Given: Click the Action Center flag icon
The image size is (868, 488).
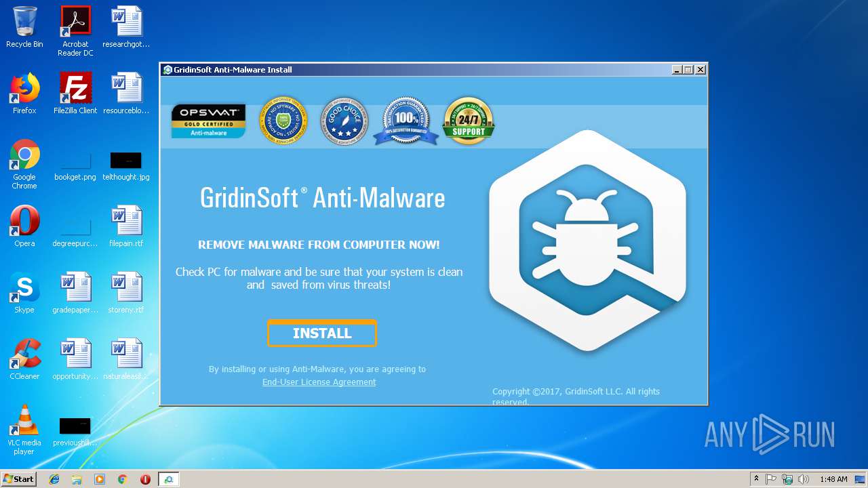Looking at the screenshot, I should pos(771,479).
